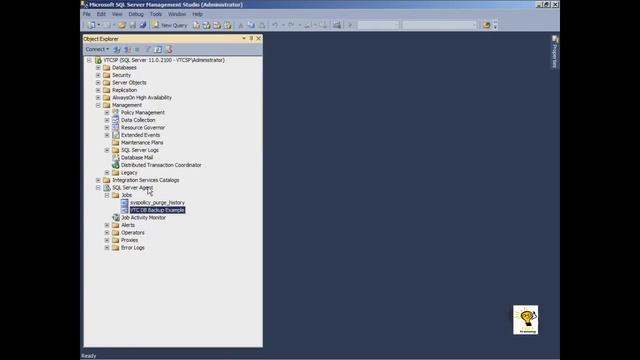640x360 pixels.
Task: Click the New Project toolbar icon
Action: click(91, 25)
